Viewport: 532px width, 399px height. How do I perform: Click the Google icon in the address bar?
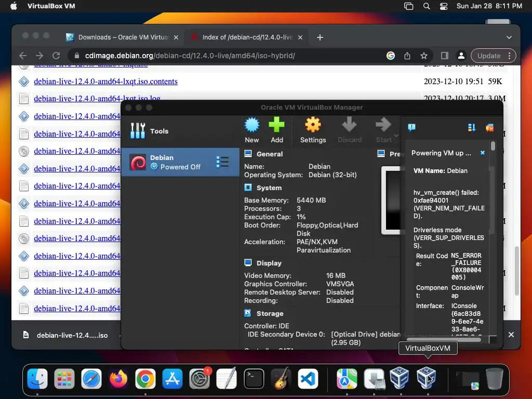(x=391, y=56)
